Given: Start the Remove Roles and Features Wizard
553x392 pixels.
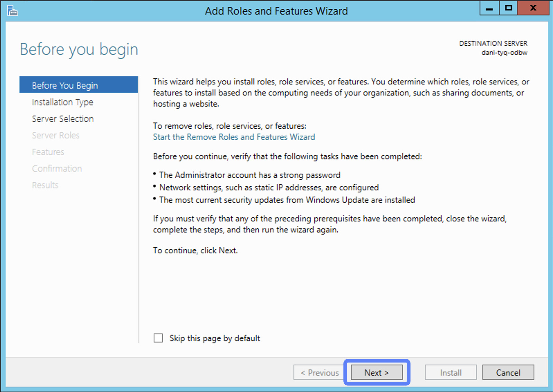Looking at the screenshot, I should [234, 137].
